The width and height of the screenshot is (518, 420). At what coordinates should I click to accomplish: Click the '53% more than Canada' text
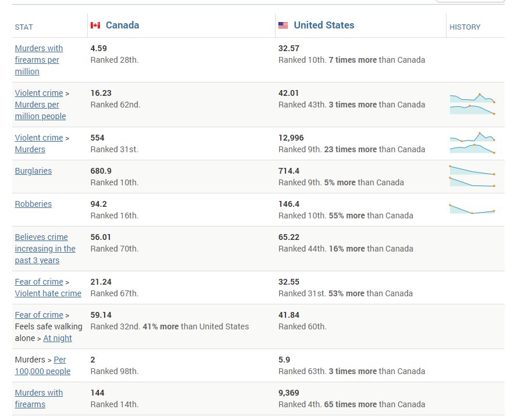click(x=371, y=293)
